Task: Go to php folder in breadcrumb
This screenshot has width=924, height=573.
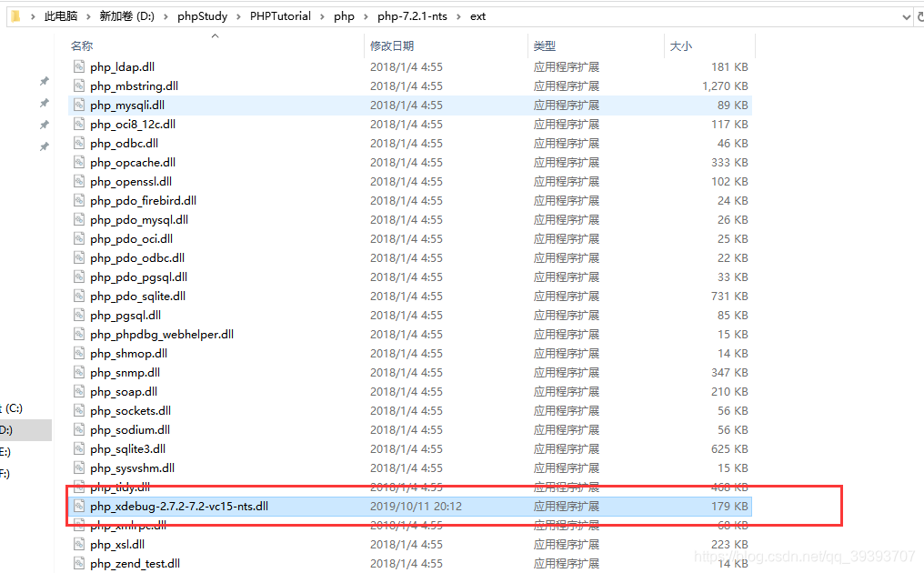Action: point(344,16)
